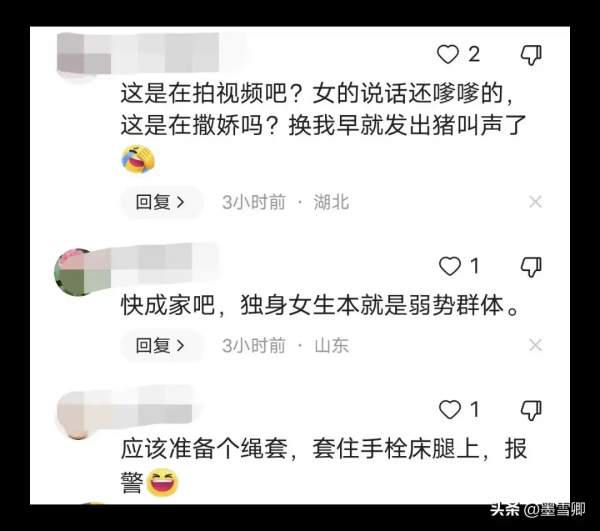Reply to the Shandong comment
This screenshot has height=531, width=600.
coord(162,345)
